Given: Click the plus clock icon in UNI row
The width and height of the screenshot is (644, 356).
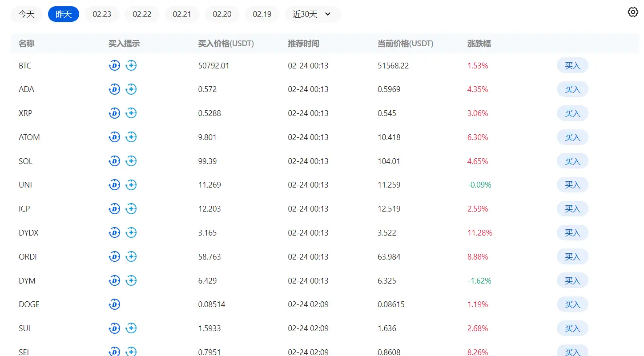Looking at the screenshot, I should 131,185.
